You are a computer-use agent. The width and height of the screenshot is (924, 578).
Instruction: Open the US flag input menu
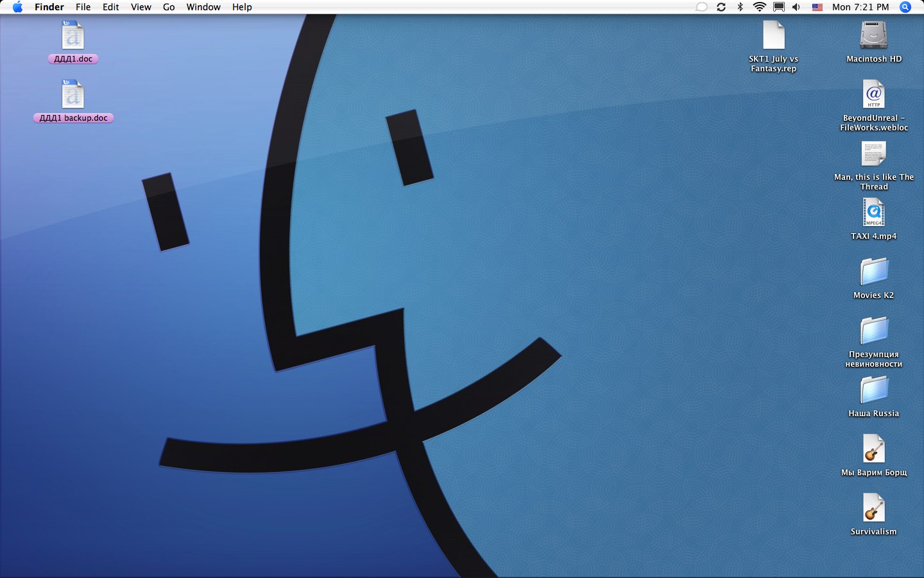point(817,7)
